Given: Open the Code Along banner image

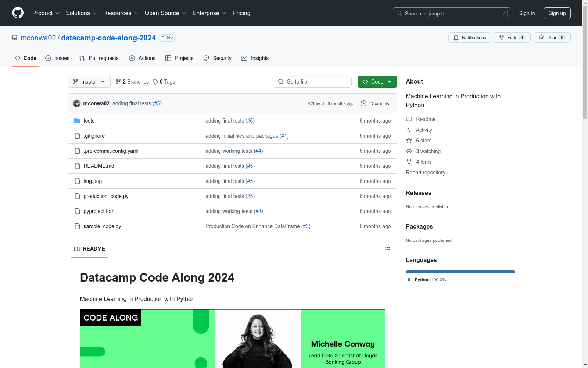Looking at the screenshot, I should click(x=233, y=339).
